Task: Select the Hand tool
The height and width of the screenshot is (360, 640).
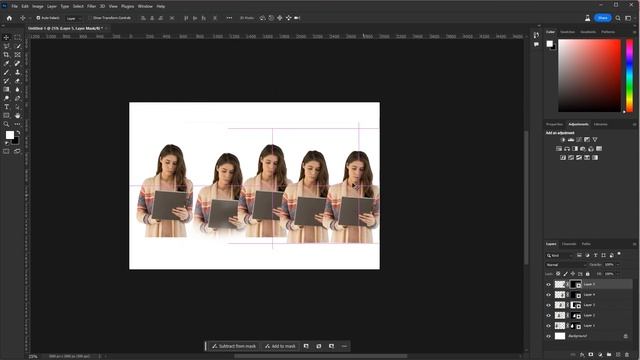Action: [x=17, y=116]
